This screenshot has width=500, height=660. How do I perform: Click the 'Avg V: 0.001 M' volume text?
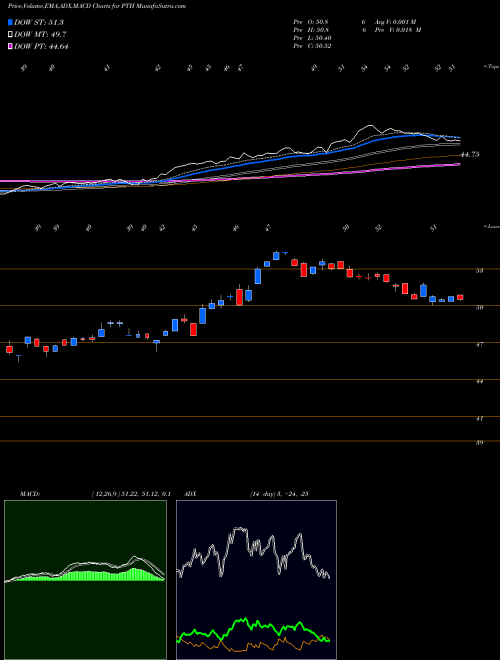point(395,22)
